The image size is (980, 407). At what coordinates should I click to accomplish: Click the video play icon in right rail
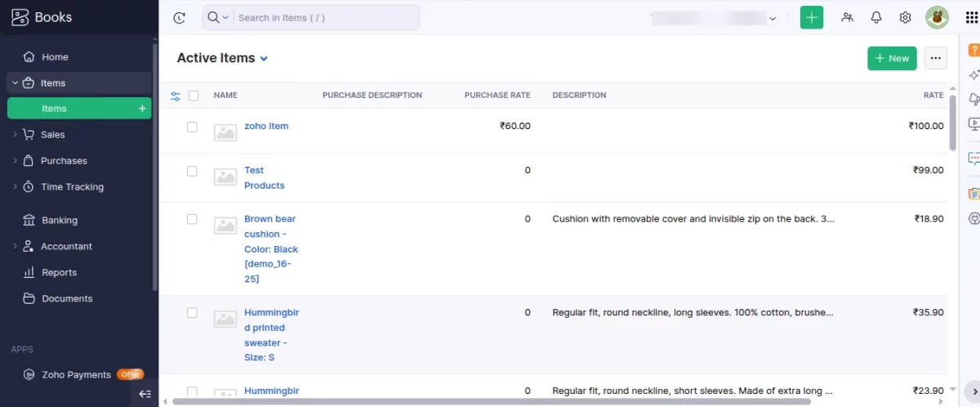[974, 124]
